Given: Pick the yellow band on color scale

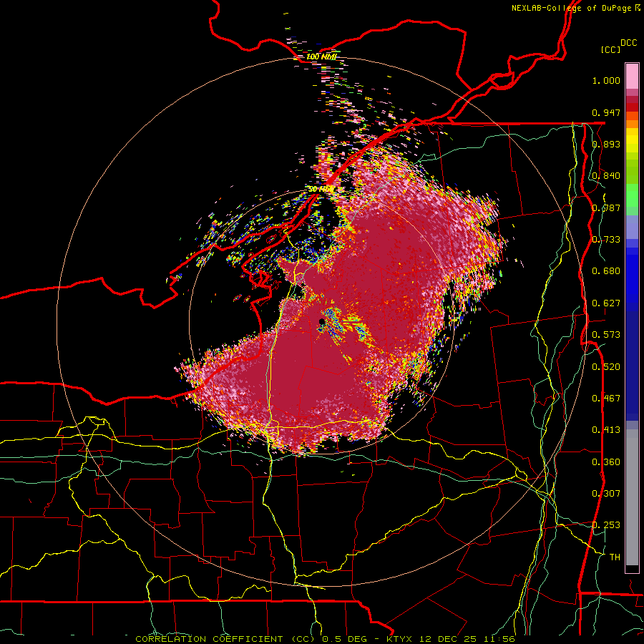Looking at the screenshot, I should (x=632, y=140).
